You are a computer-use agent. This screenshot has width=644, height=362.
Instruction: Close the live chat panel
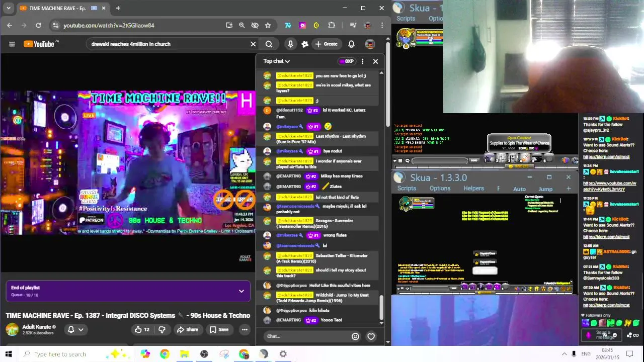(375, 61)
